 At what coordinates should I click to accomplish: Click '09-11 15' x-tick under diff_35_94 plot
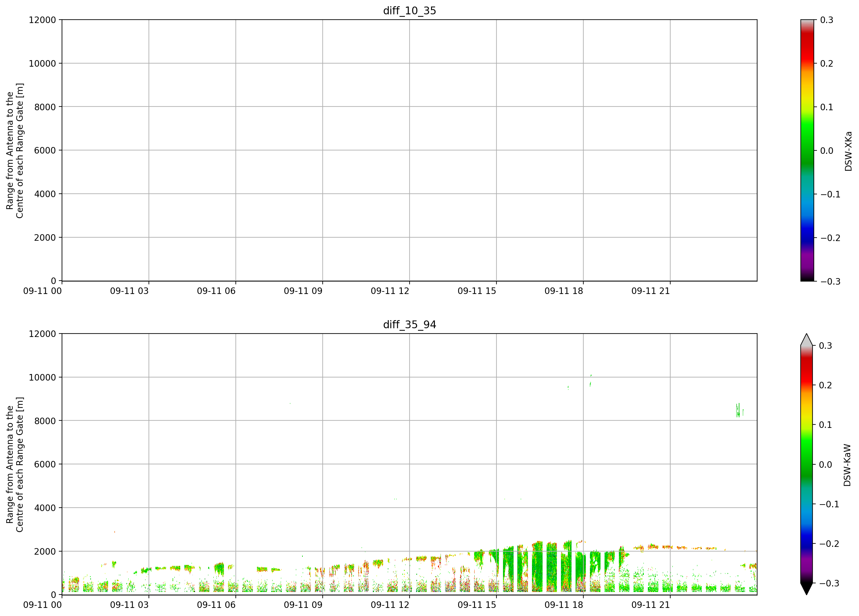pyautogui.click(x=477, y=605)
